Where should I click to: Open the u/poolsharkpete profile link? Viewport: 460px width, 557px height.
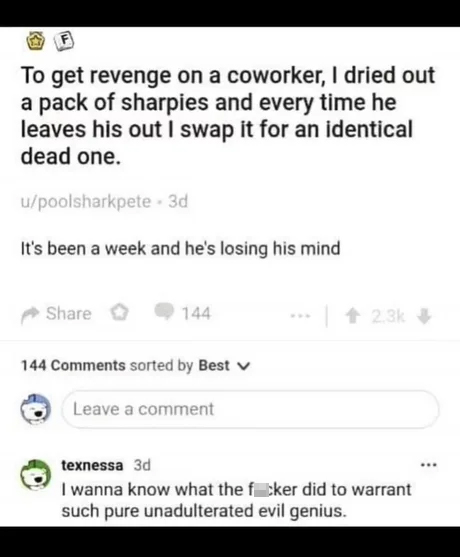pyautogui.click(x=86, y=202)
